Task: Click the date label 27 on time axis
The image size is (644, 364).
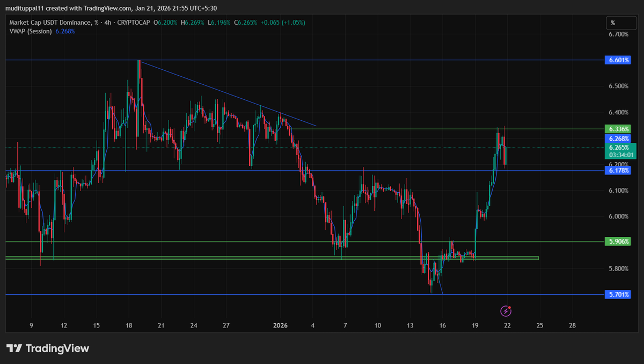Action: [226, 325]
